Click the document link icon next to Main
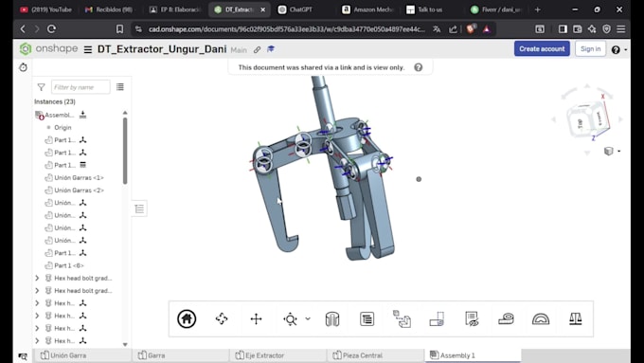The image size is (644, 363). click(257, 49)
